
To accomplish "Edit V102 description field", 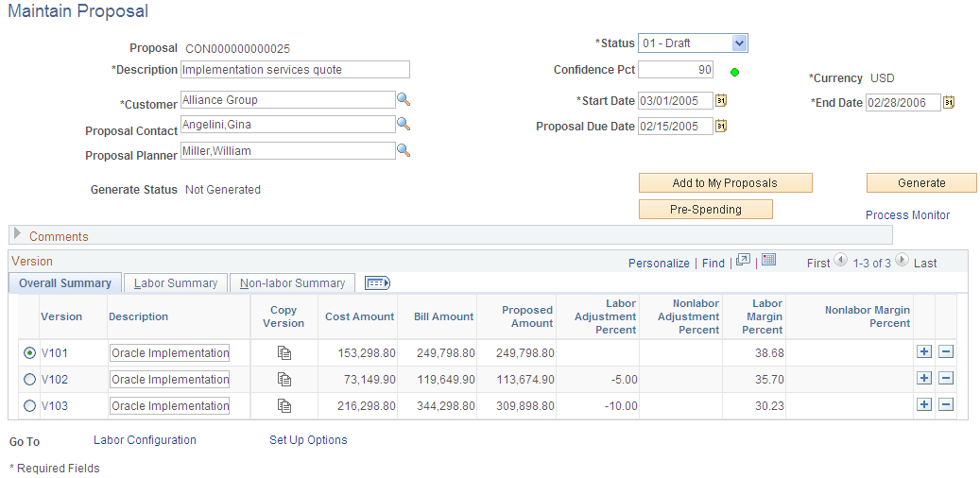I will [x=169, y=379].
